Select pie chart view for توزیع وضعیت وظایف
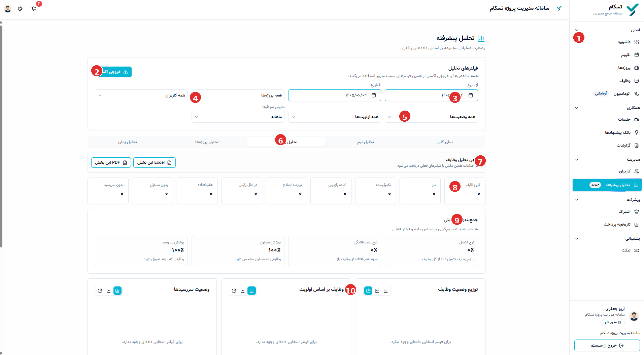 (368, 291)
